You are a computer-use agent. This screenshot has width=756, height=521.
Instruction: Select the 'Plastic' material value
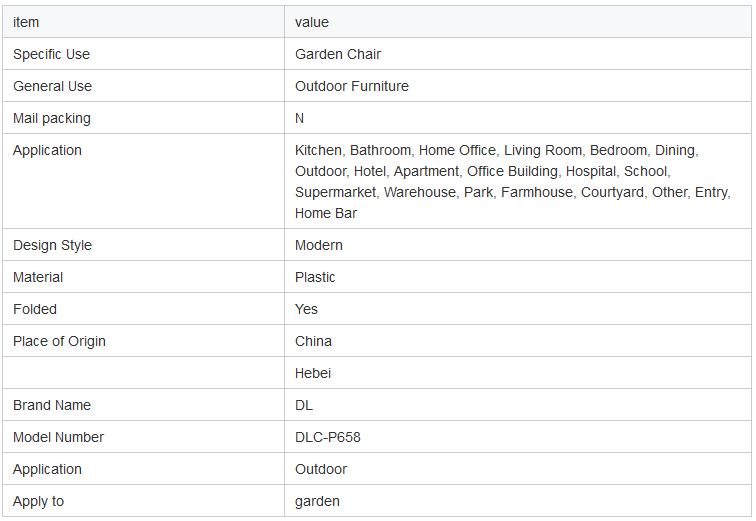point(315,277)
